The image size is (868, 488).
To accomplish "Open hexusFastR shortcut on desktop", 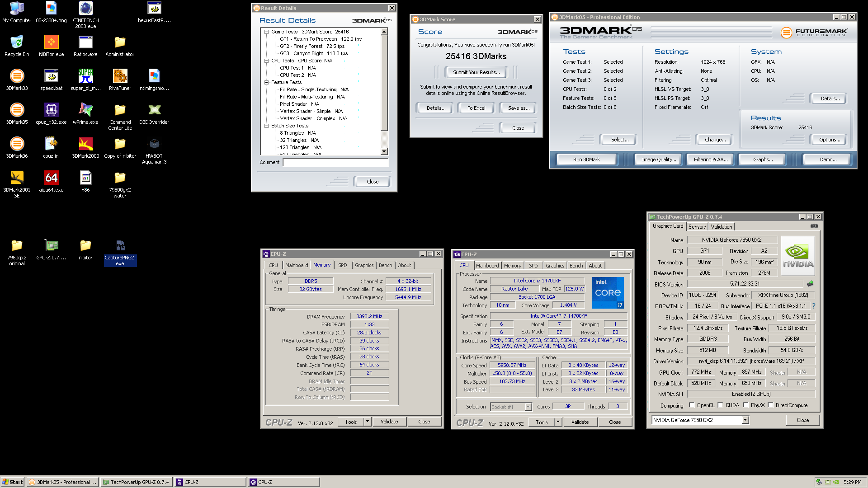I will 154,12.
